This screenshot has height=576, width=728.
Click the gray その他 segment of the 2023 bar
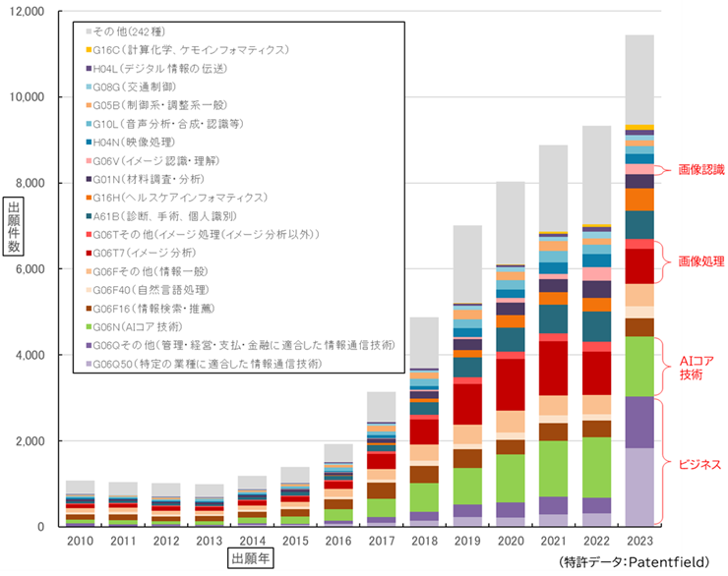[639, 79]
